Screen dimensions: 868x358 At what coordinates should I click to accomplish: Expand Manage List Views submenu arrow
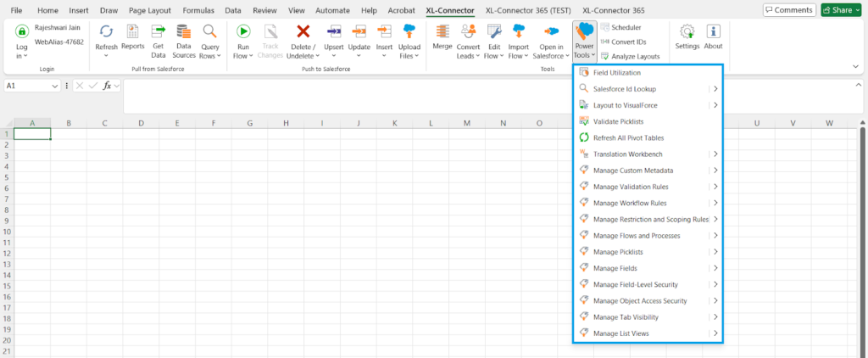tap(715, 333)
